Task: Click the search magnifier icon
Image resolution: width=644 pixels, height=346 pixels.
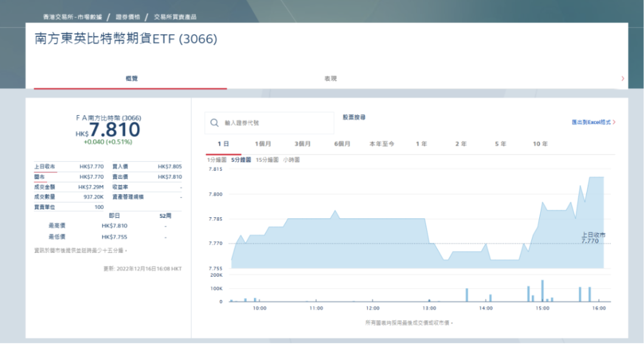Action: [215, 123]
